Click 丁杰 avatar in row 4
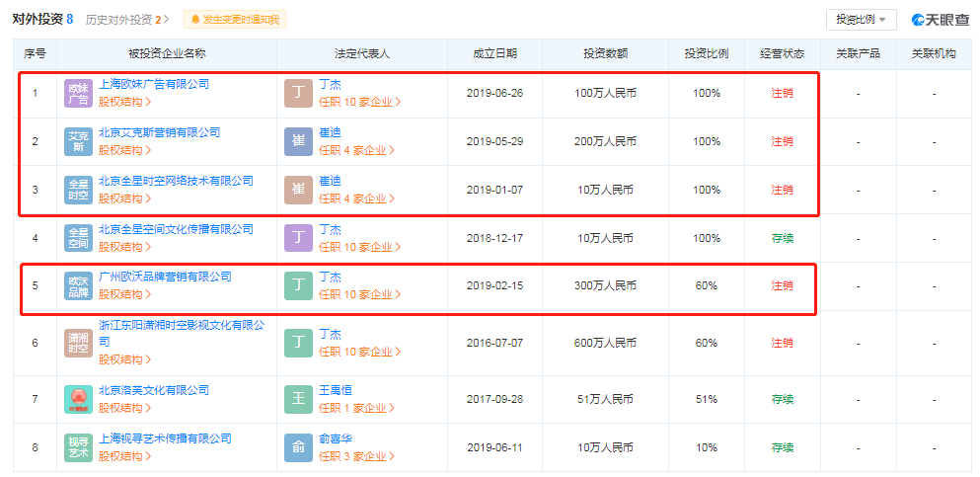980x477 pixels. 298,238
